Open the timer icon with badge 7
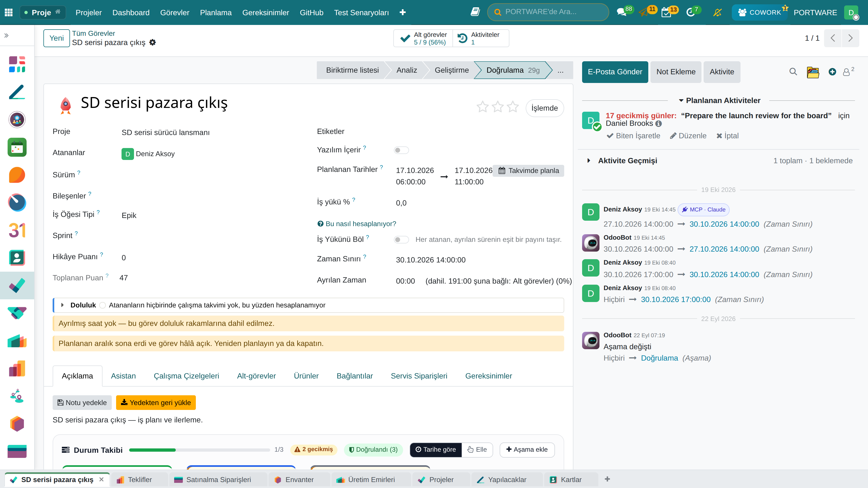Image resolution: width=868 pixels, height=488 pixels. [x=690, y=13]
